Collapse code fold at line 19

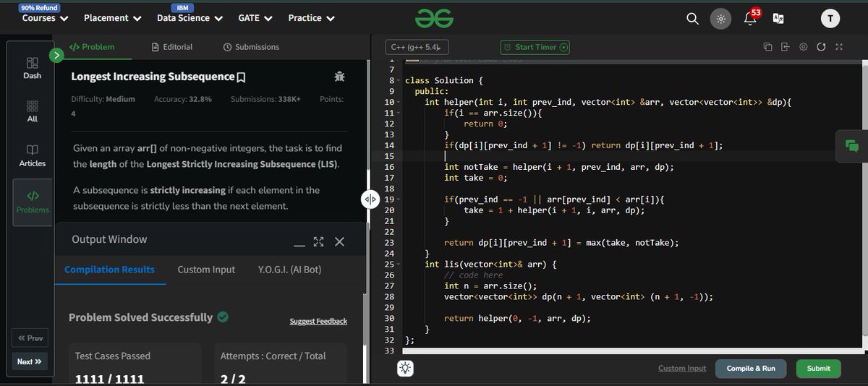click(399, 200)
